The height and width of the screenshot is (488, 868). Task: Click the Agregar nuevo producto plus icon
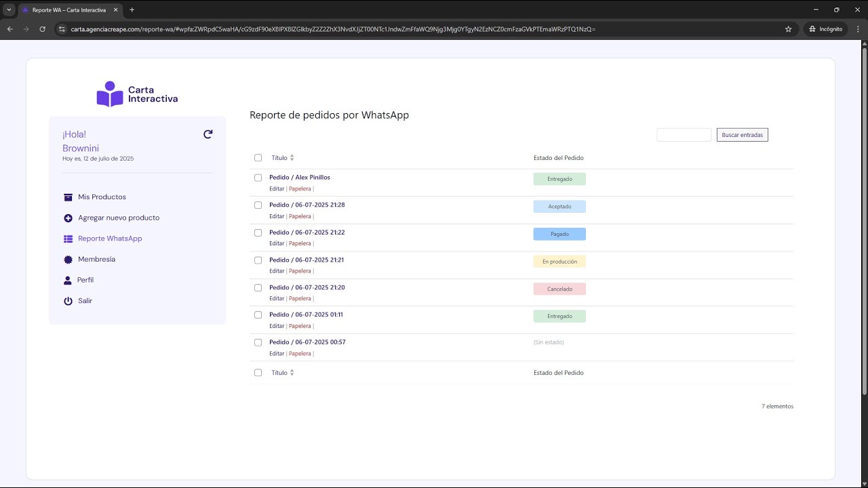click(x=68, y=218)
